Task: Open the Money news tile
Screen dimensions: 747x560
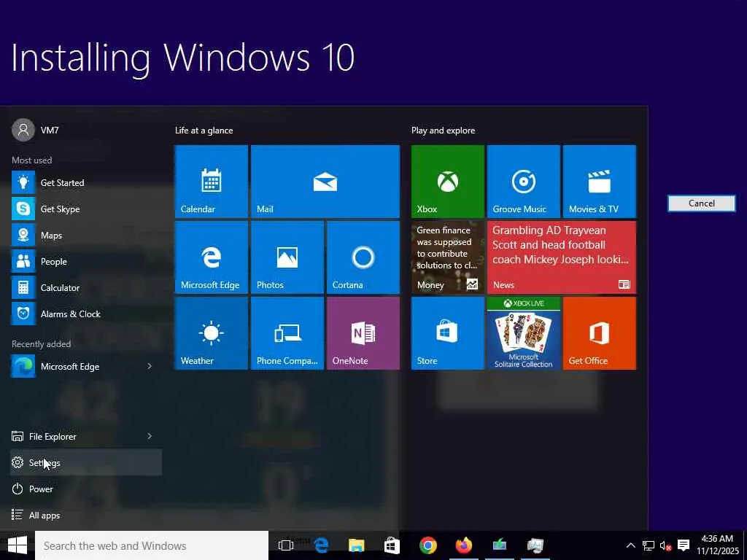Action: tap(447, 257)
